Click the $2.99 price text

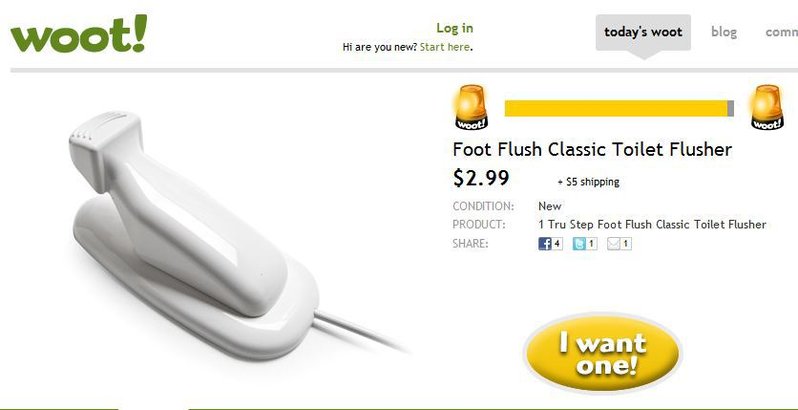481,178
